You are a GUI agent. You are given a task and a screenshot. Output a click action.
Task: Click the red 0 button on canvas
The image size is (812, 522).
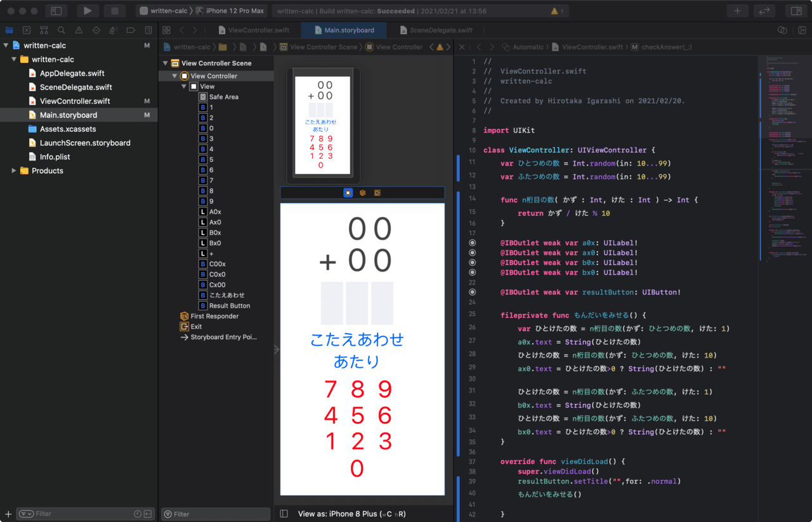tap(357, 469)
